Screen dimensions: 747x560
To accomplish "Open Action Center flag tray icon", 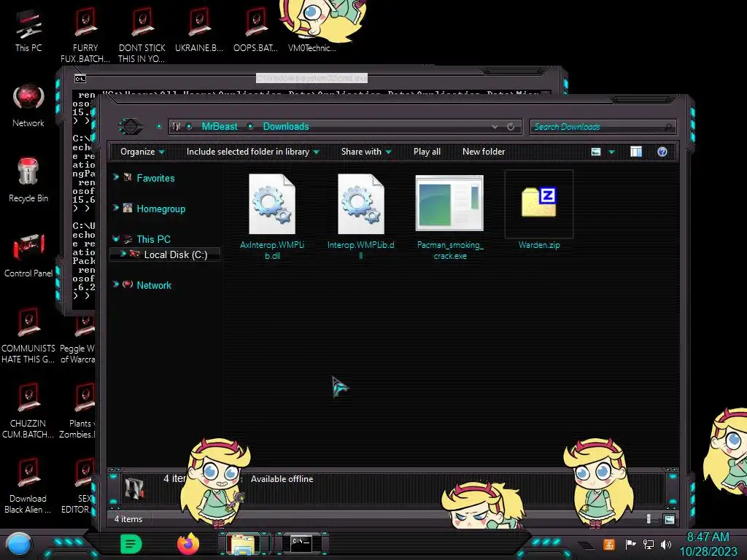I will tap(630, 544).
